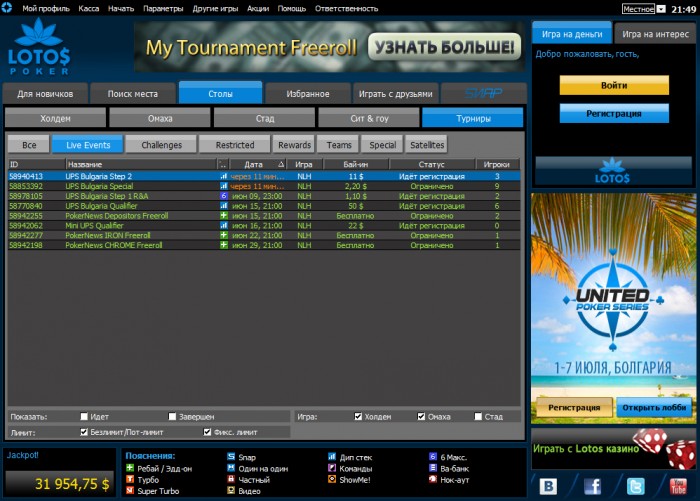Sort by the Название column header
Screen dimensions: 700x501
coord(141,164)
